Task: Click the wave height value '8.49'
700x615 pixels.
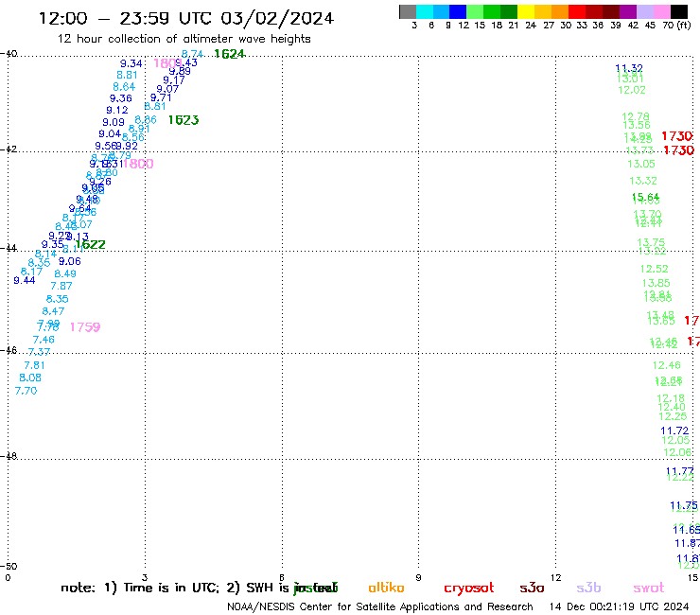Action: (x=65, y=273)
